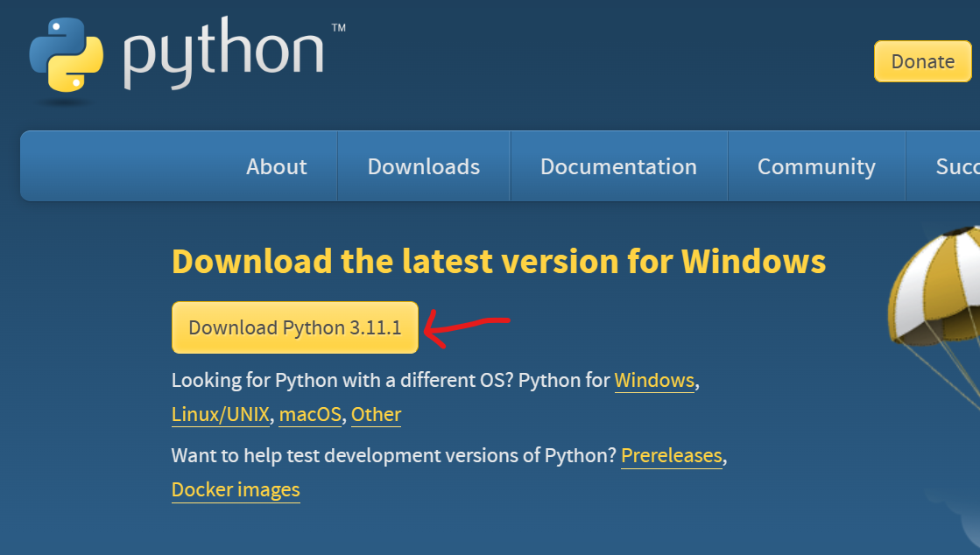
Task: Follow the Linux/UNIX link
Action: [x=221, y=414]
